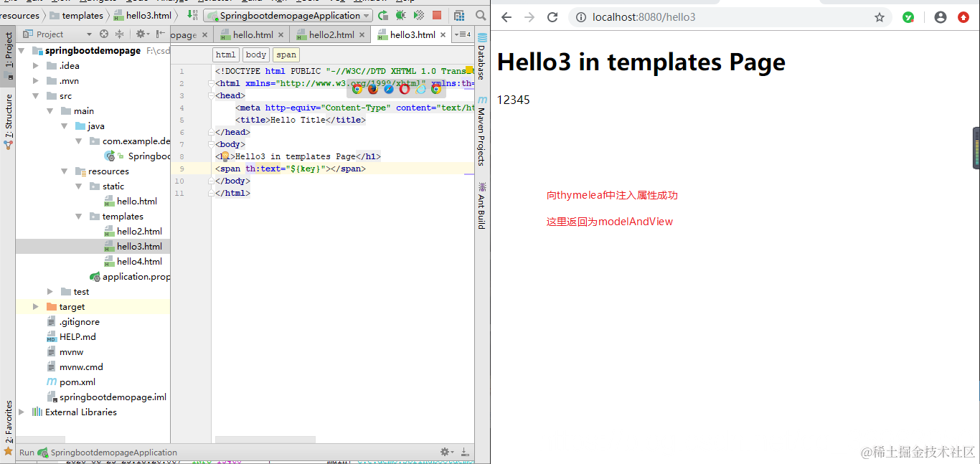
Task: Expand the test folder
Action: tap(50, 292)
